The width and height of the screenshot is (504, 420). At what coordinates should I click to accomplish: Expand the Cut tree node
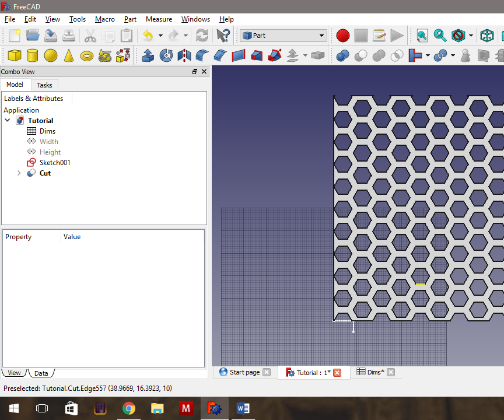tap(18, 173)
